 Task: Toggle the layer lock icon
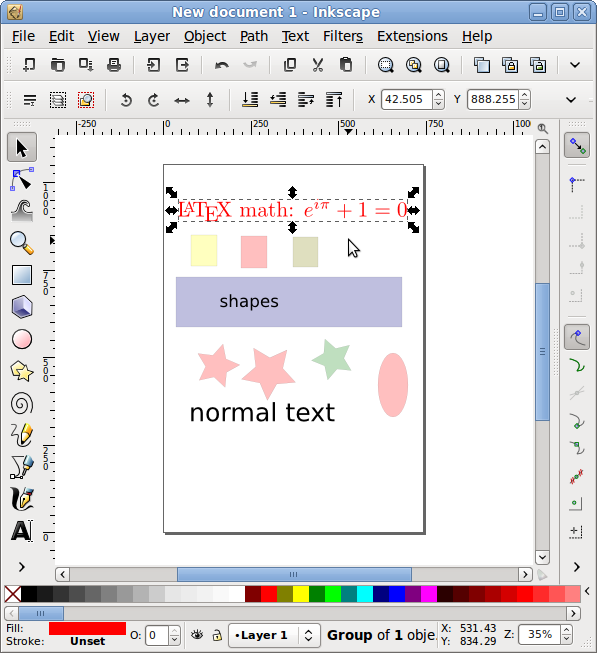point(217,635)
